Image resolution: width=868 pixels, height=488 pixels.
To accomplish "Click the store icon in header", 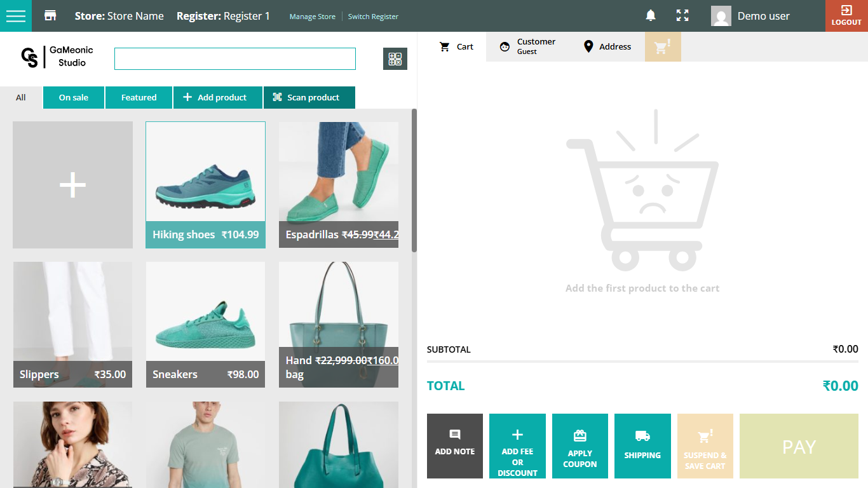I will 50,16.
